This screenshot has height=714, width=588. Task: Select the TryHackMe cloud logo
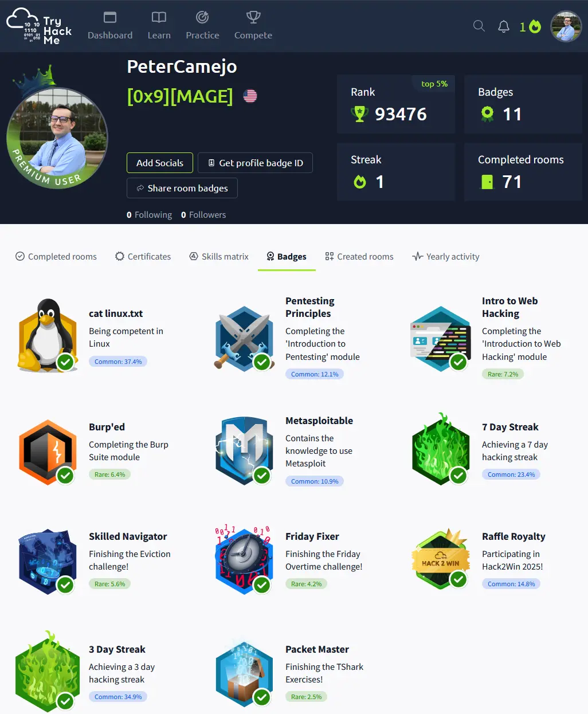(22, 26)
